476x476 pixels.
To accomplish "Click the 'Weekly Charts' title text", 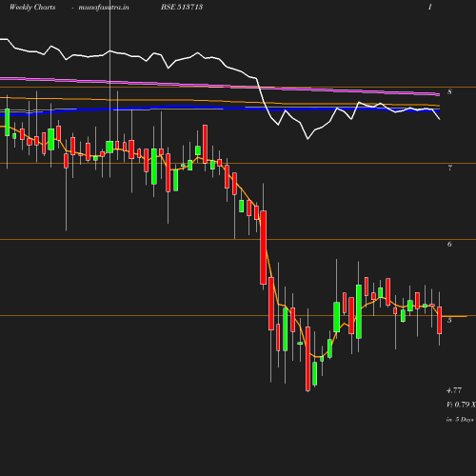I will [32, 8].
